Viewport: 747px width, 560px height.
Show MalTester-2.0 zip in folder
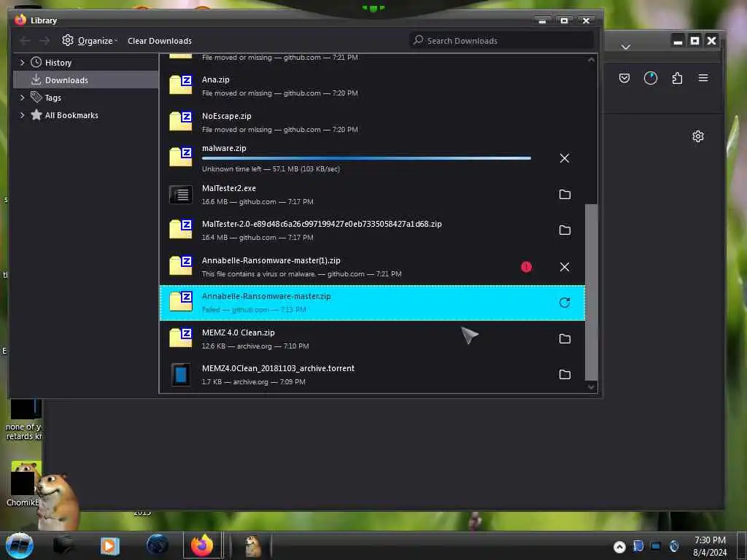(x=565, y=230)
